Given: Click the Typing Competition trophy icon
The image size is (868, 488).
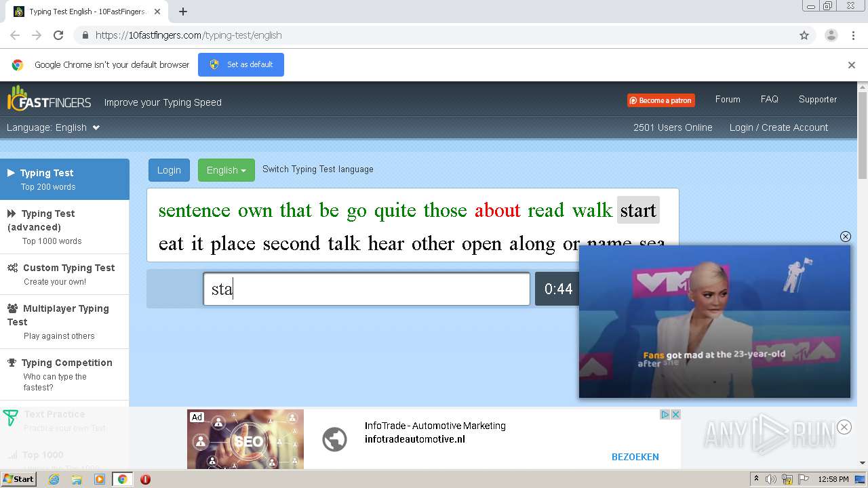Looking at the screenshot, I should [12, 363].
